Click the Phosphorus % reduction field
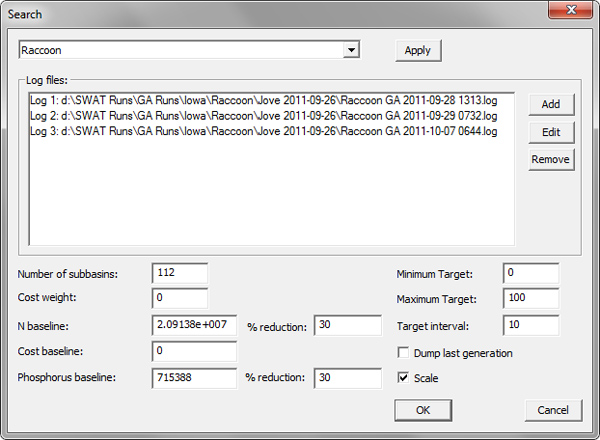This screenshot has width=600, height=440. tap(347, 378)
